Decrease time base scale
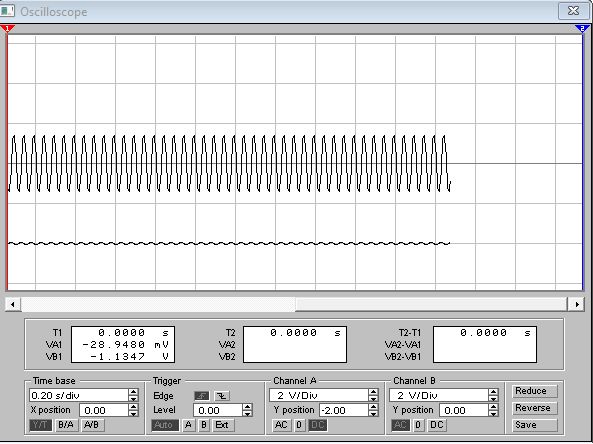The height and width of the screenshot is (444, 593). (x=133, y=399)
